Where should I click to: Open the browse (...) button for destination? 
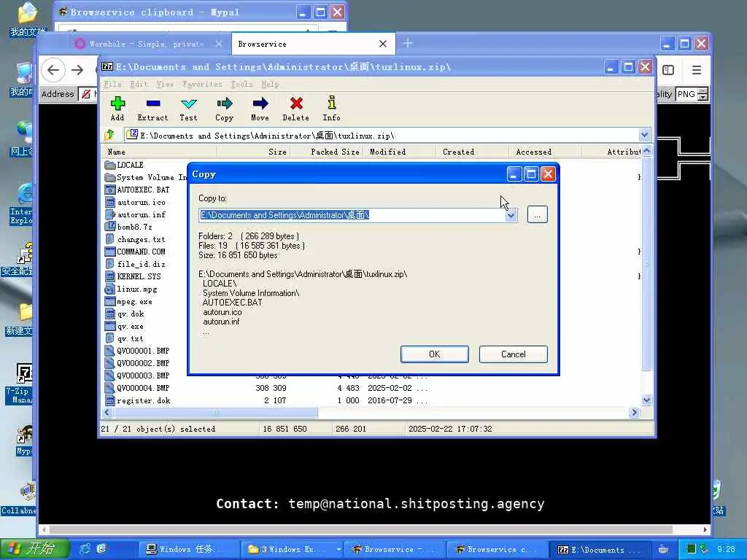tap(538, 215)
